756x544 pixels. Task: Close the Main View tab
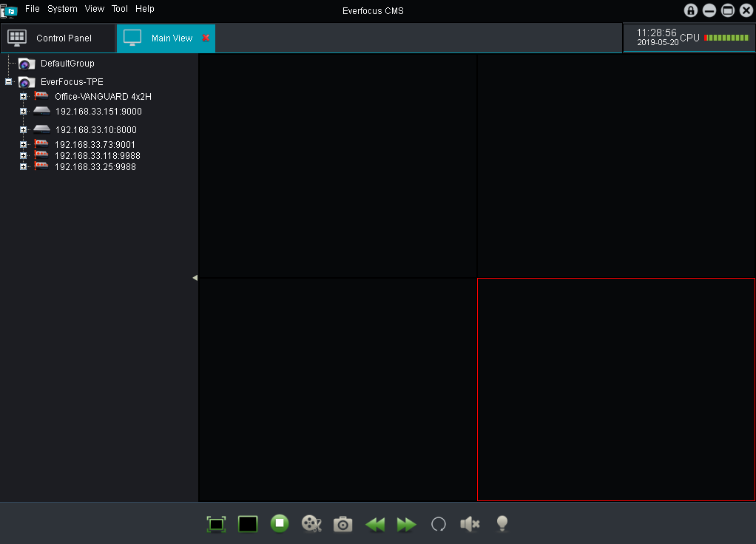pos(206,38)
